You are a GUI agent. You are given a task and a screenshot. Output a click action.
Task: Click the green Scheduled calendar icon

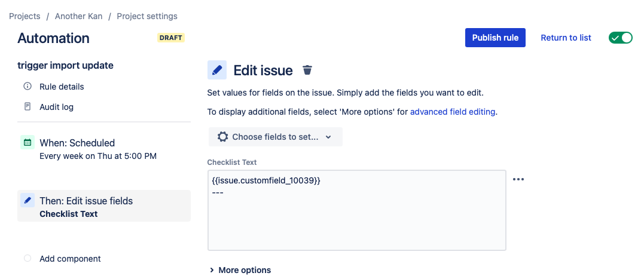(27, 143)
